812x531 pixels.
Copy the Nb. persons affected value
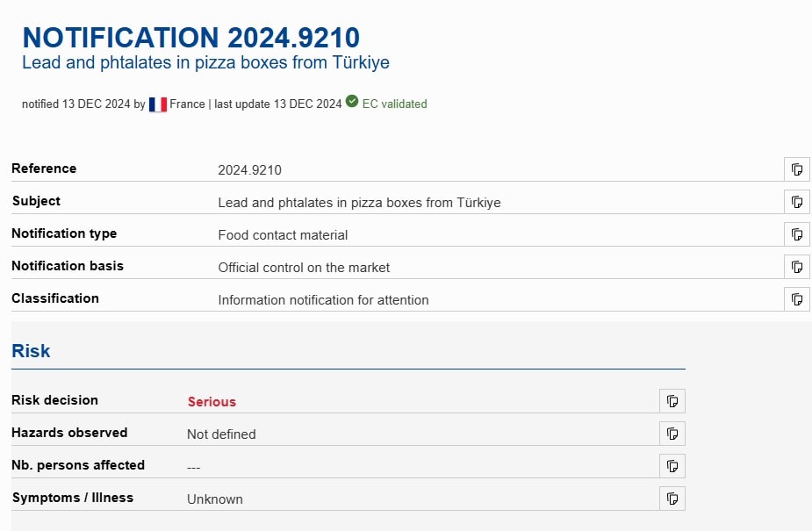click(672, 466)
